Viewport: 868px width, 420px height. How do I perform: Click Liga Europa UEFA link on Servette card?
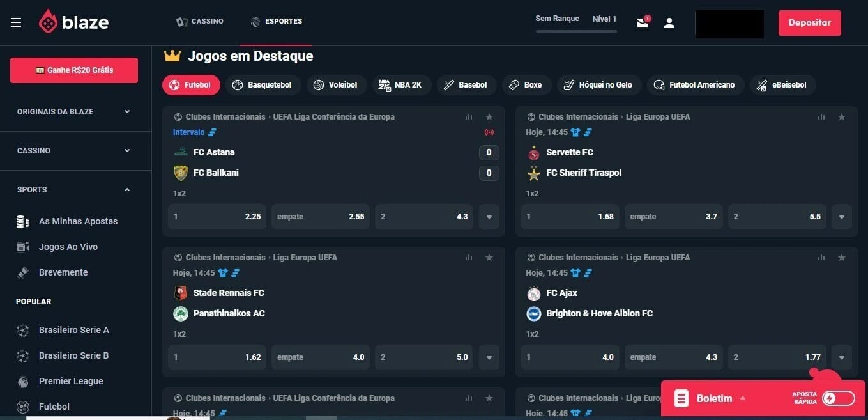pos(658,117)
